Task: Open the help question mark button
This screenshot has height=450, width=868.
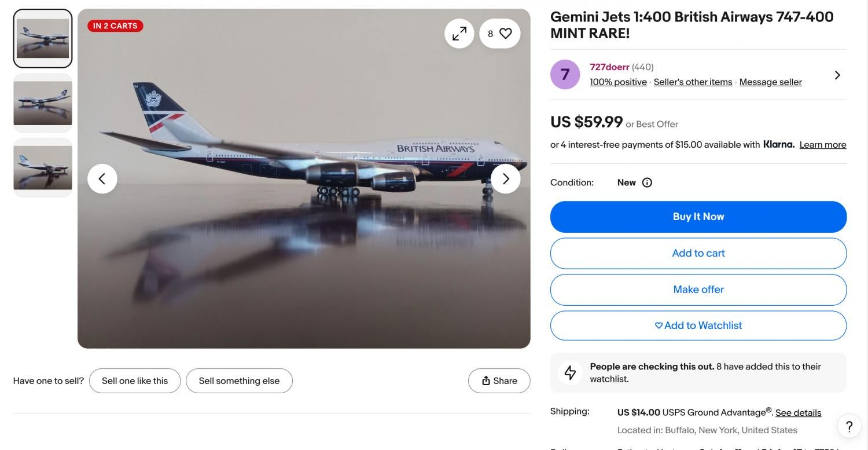Action: [849, 427]
